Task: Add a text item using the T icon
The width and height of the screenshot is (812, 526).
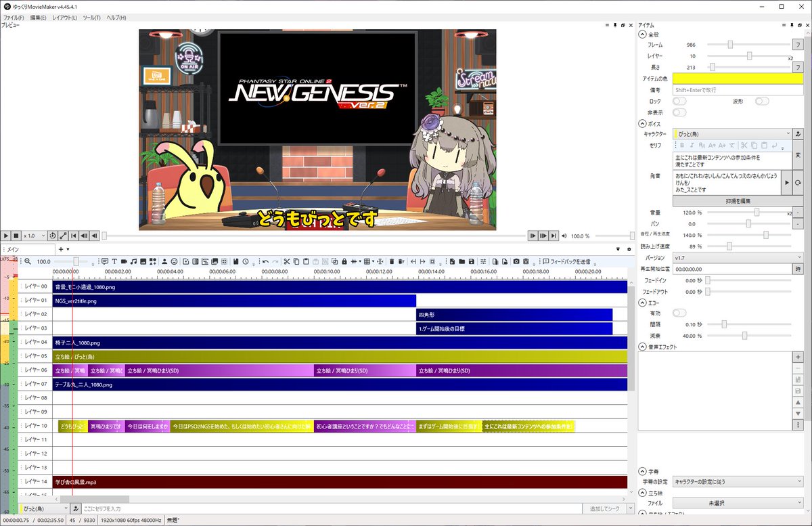Action: (x=114, y=261)
